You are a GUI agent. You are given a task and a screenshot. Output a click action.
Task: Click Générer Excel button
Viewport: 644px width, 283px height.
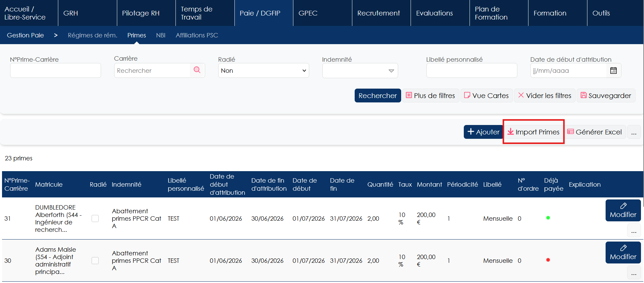595,132
